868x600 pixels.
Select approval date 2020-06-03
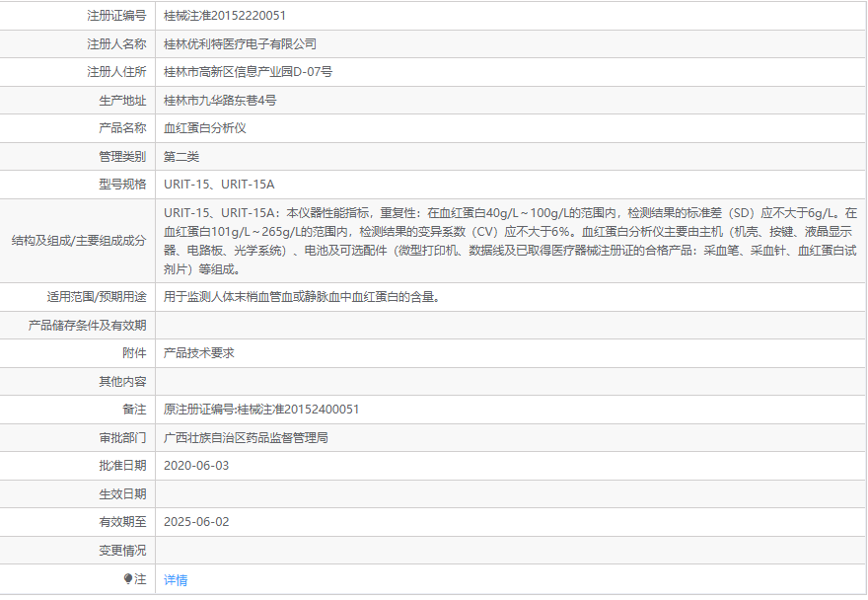click(x=196, y=466)
